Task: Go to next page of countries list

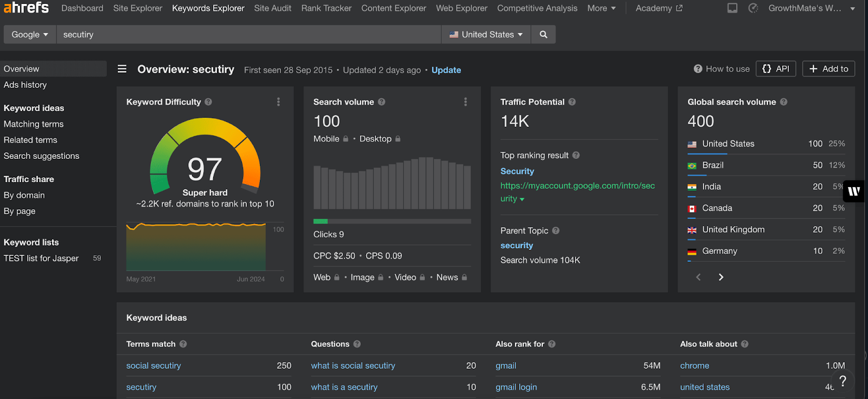Action: (x=721, y=277)
